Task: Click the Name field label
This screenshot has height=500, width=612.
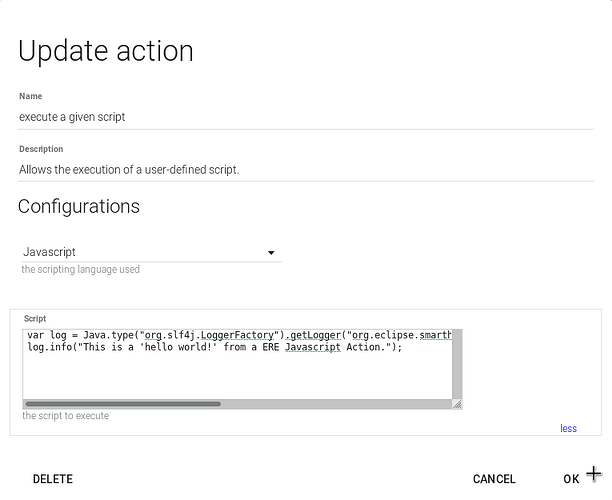Action: click(31, 97)
